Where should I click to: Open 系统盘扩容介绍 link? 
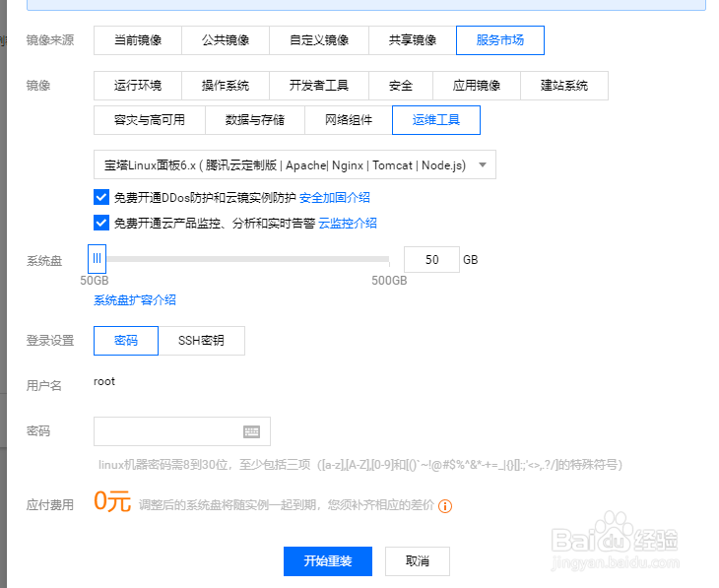click(135, 300)
